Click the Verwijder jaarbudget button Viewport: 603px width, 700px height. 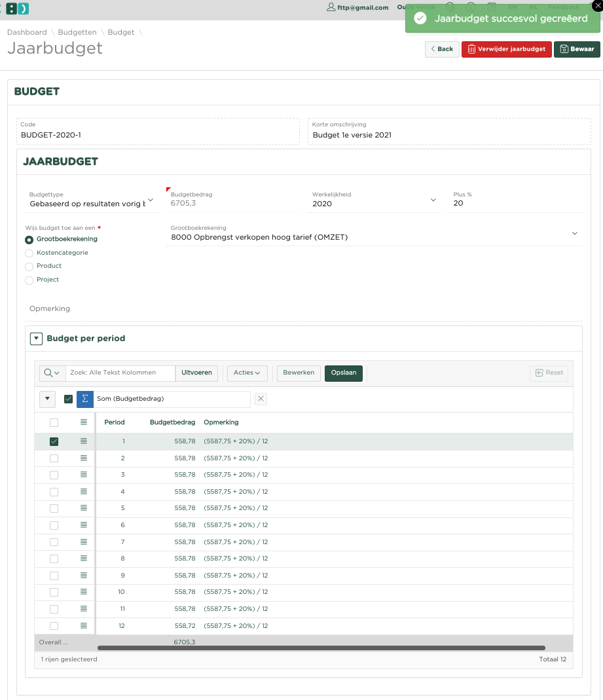[506, 49]
